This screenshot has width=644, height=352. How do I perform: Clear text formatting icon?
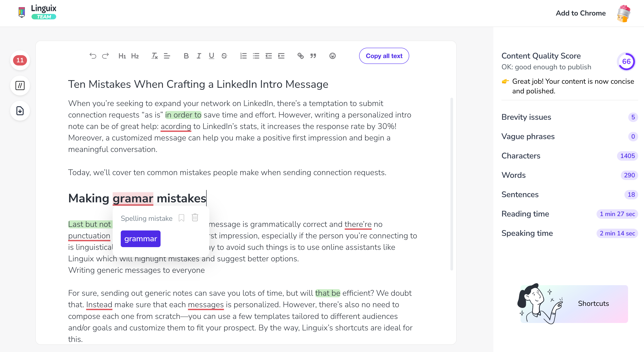coord(154,56)
